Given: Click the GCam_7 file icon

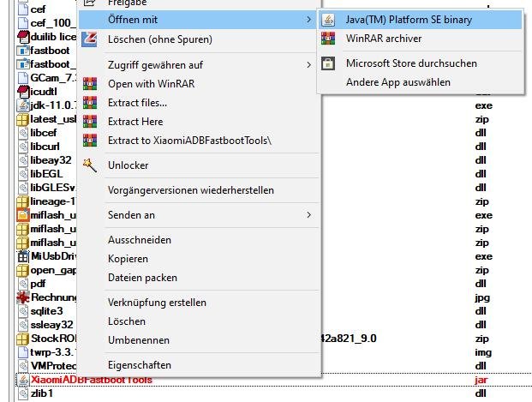Looking at the screenshot, I should point(23,78).
